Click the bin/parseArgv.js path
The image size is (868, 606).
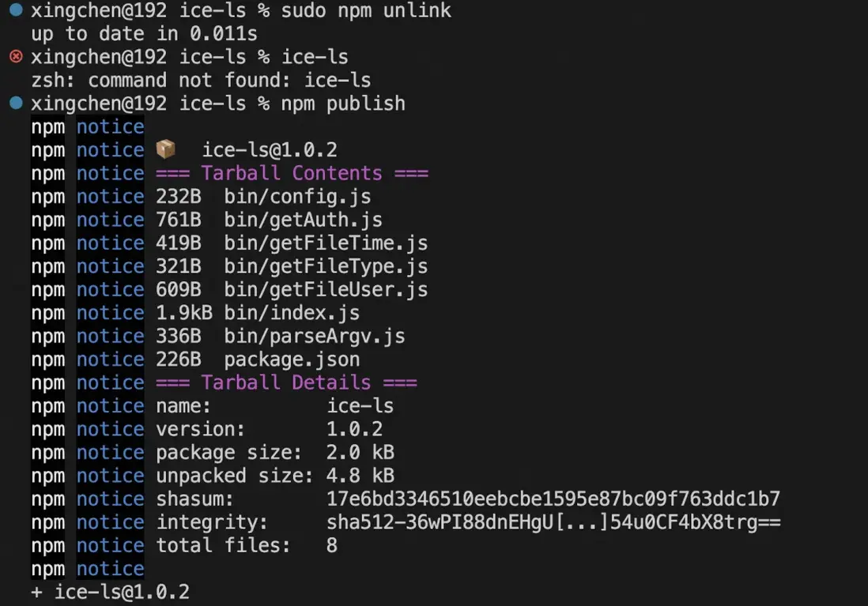tap(315, 336)
